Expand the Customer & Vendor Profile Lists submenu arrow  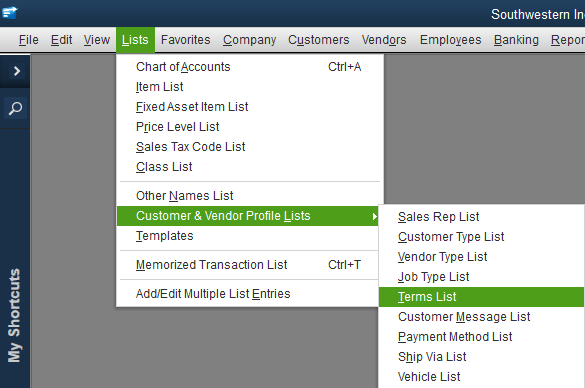[374, 216]
